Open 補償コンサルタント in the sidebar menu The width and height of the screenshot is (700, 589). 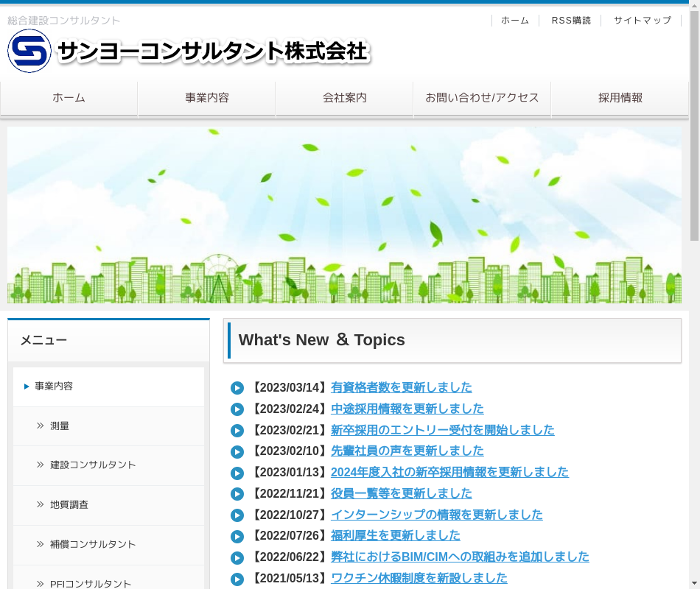coord(93,544)
